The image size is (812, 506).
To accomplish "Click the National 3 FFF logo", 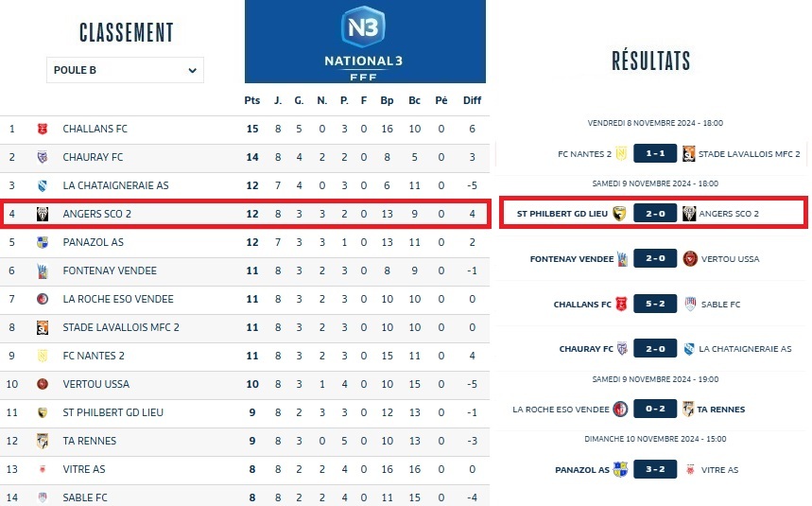I will pos(365,42).
